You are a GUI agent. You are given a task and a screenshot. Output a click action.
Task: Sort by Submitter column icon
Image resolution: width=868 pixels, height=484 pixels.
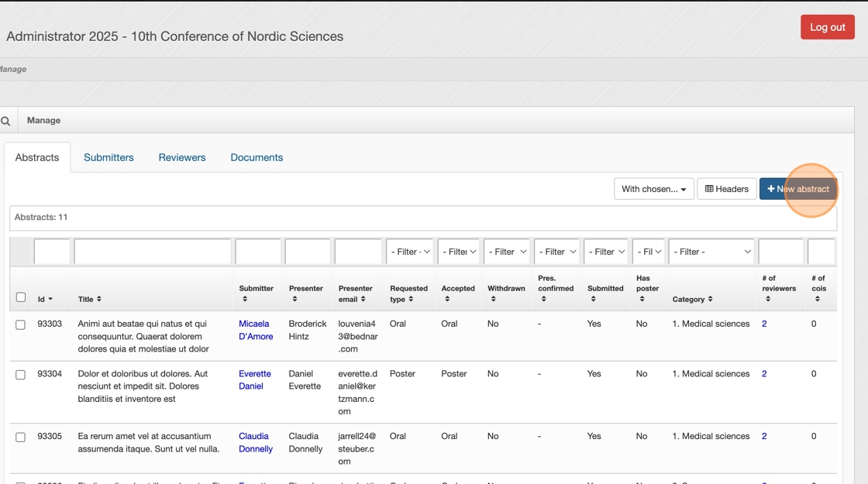[x=245, y=299]
